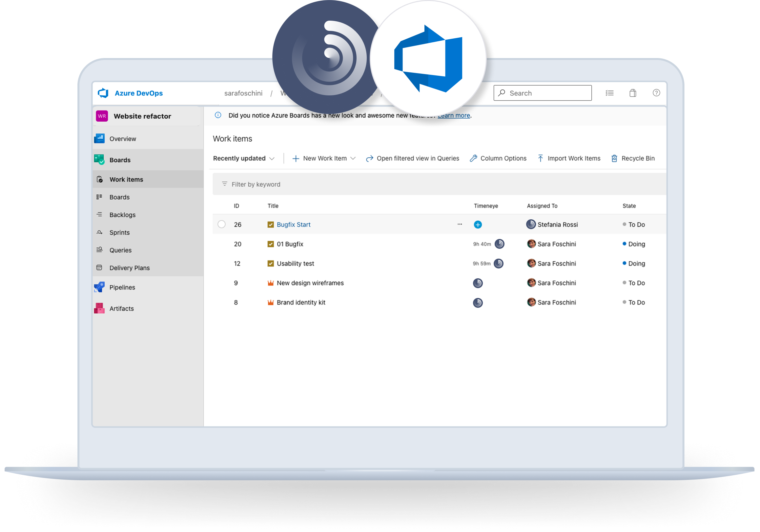
Task: Open the work items list icon in header
Action: [x=609, y=93]
